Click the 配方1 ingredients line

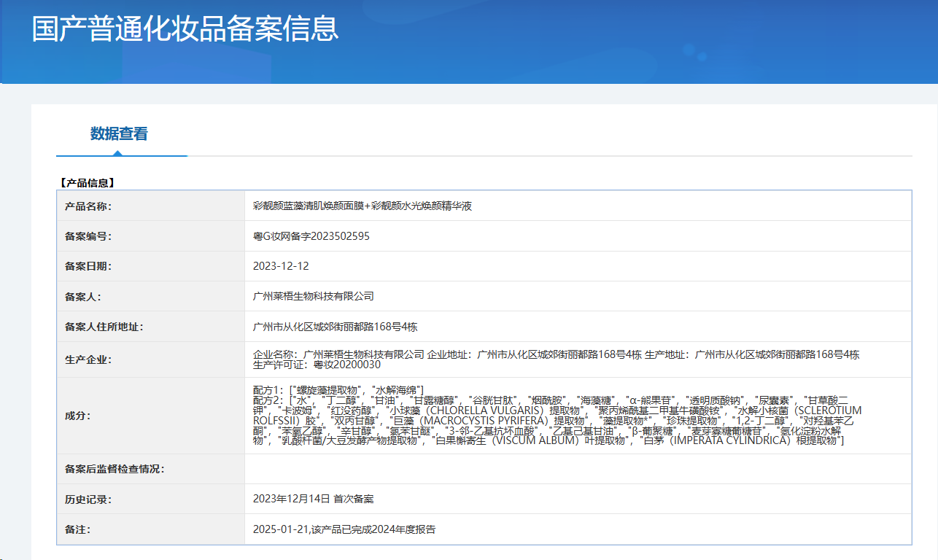tap(338, 390)
